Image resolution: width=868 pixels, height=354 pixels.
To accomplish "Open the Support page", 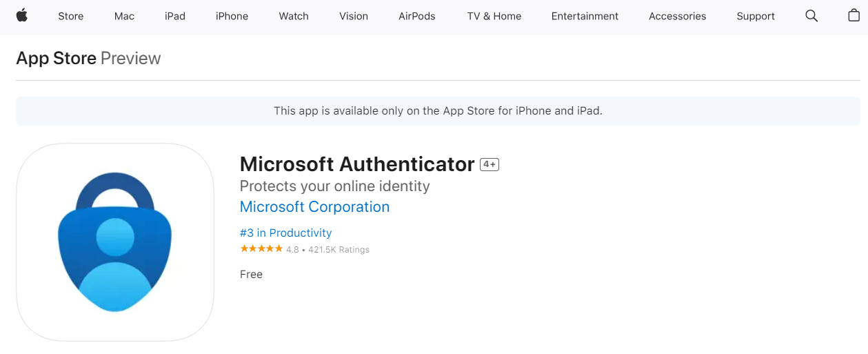I will pos(756,16).
